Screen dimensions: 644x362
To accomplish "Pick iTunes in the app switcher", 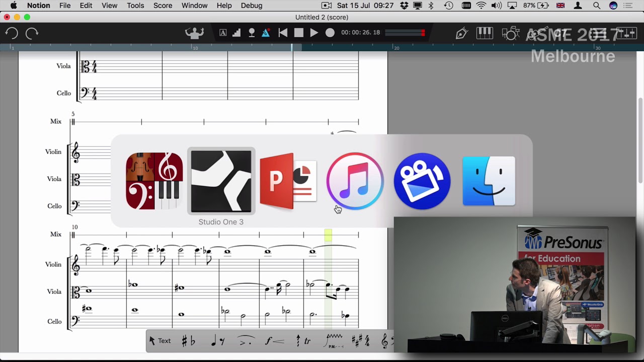I will click(355, 181).
